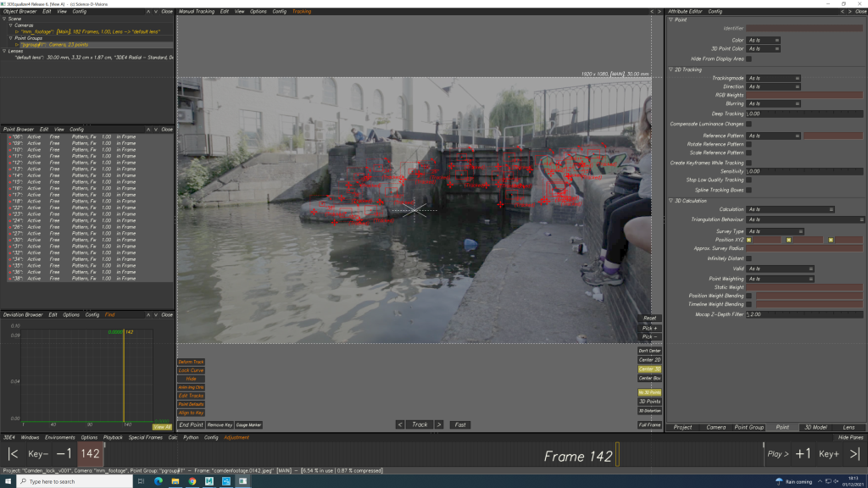Screen dimensions: 868x488
Task: Open the Environments menu
Action: point(60,438)
